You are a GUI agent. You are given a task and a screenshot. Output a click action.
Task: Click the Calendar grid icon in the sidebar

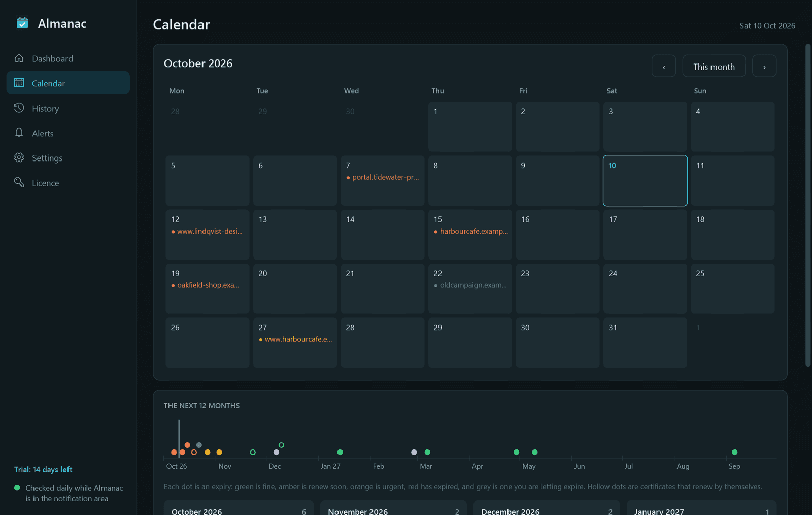(19, 83)
